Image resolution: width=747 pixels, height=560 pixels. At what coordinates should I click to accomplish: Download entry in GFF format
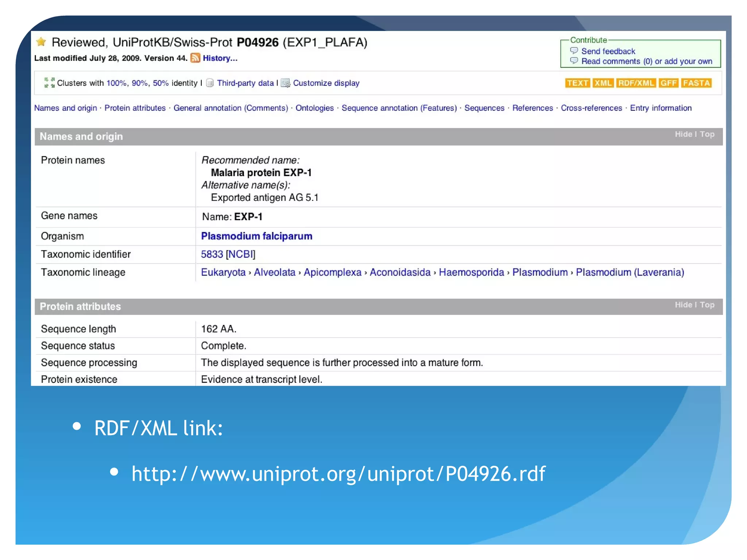point(668,83)
